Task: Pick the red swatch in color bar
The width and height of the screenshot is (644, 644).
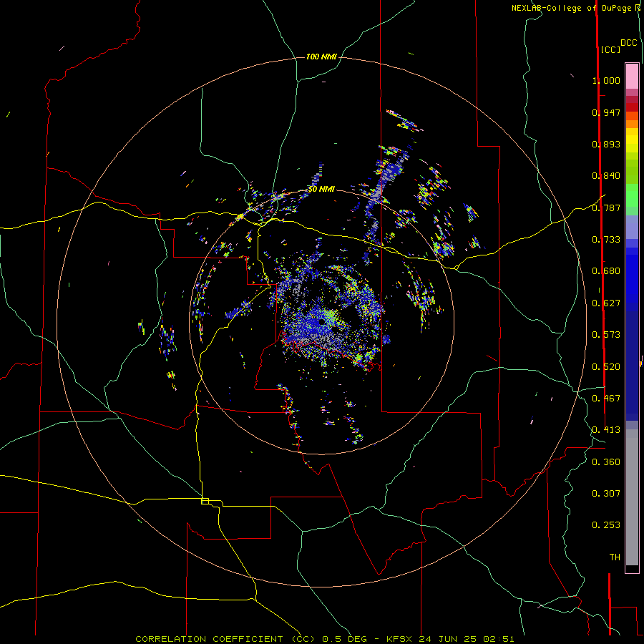Action: [x=632, y=107]
